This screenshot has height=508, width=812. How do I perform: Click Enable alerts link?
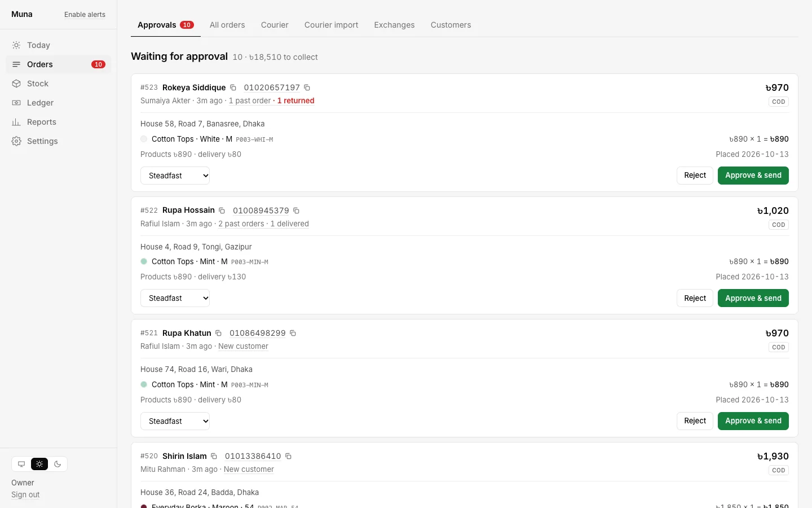point(85,15)
